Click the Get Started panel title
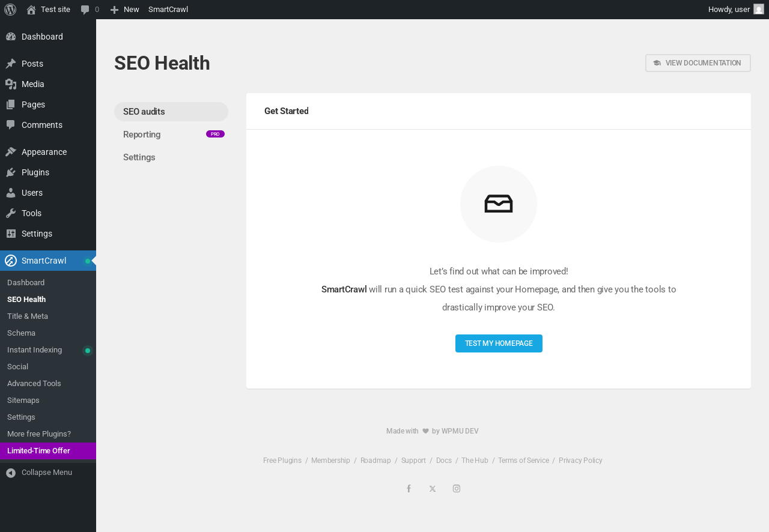 point(287,111)
